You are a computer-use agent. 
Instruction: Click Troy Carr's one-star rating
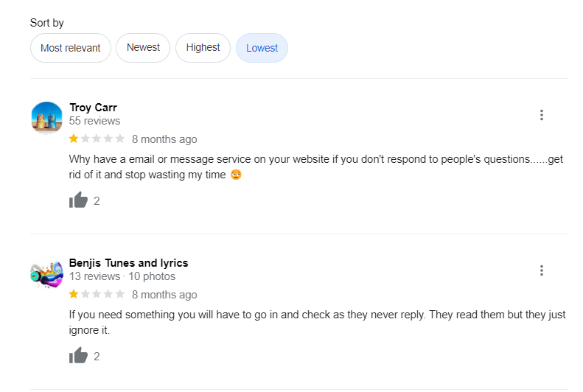point(97,139)
